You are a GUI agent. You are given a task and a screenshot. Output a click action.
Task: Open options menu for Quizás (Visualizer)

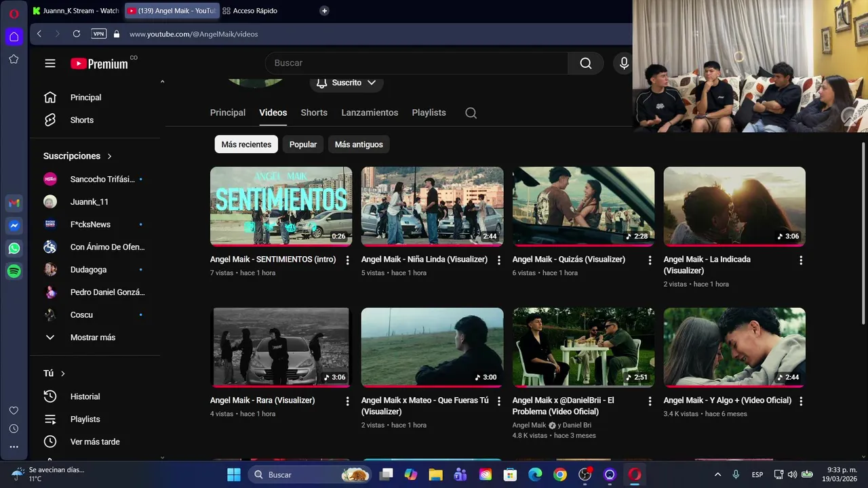(x=650, y=260)
